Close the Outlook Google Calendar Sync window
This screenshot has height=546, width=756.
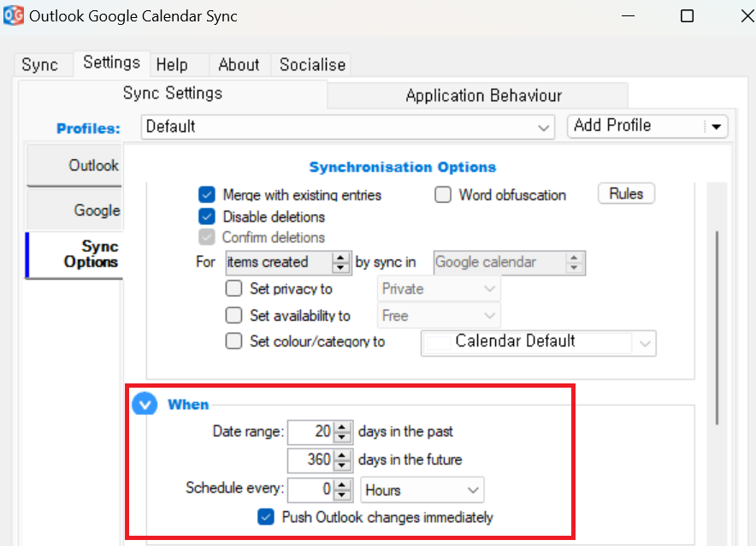[x=747, y=16]
